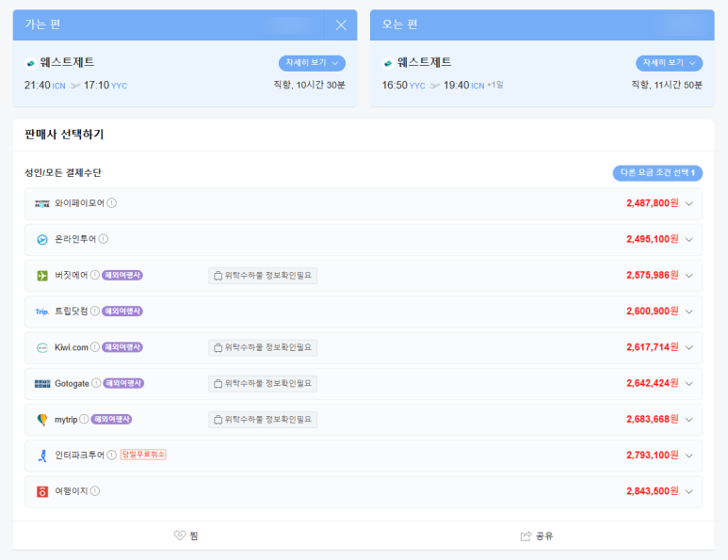Click WestJet logo in departure flight

pos(31,63)
